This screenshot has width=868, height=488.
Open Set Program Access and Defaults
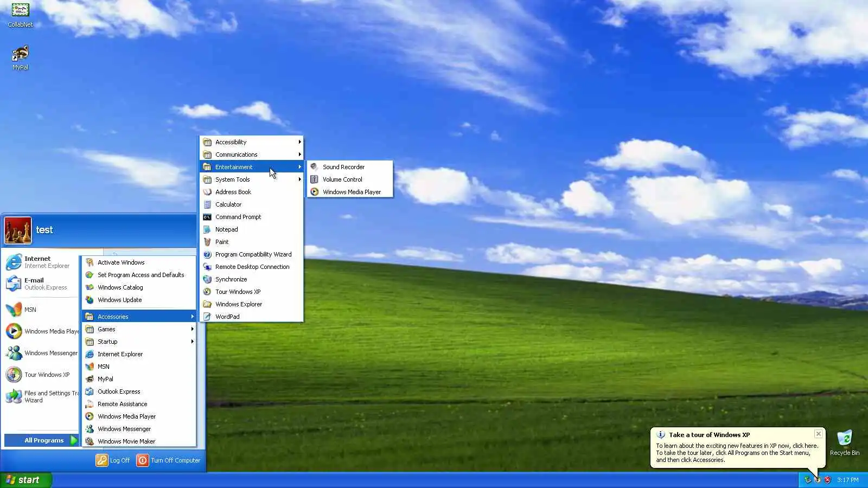click(x=139, y=275)
